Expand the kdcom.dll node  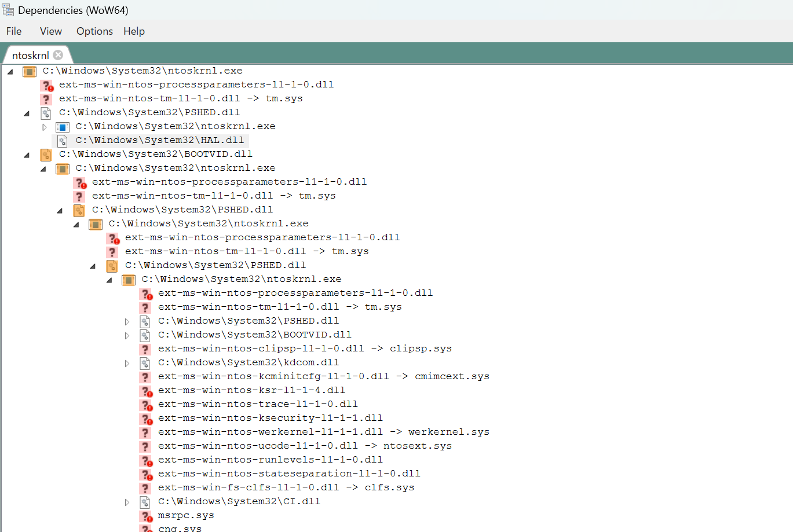pos(127,363)
